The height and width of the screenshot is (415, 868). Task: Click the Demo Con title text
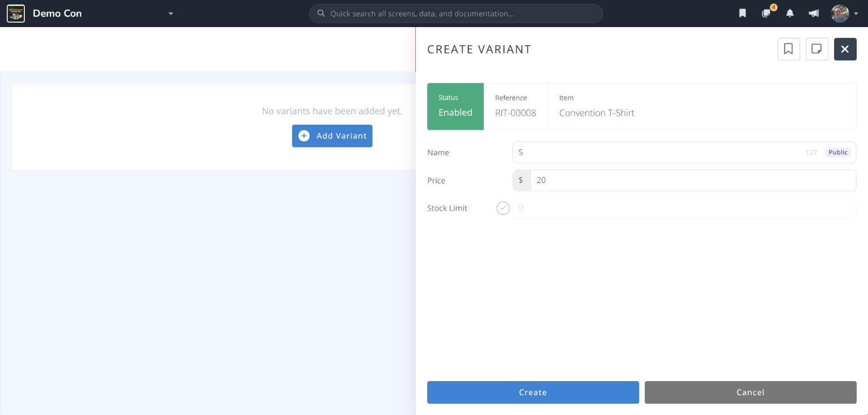57,14
